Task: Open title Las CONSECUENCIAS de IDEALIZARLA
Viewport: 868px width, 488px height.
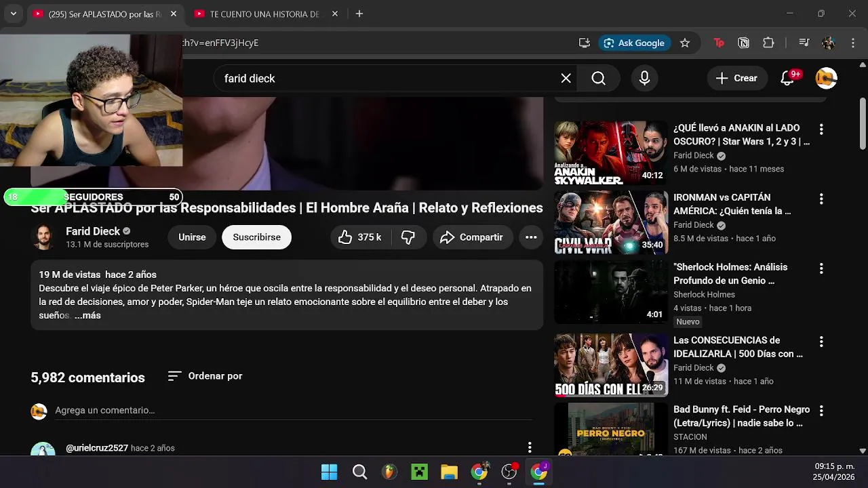Action: (738, 347)
